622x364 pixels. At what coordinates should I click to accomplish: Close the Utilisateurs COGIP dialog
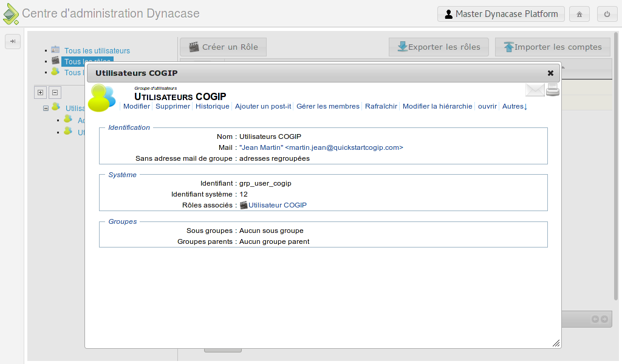[550, 73]
